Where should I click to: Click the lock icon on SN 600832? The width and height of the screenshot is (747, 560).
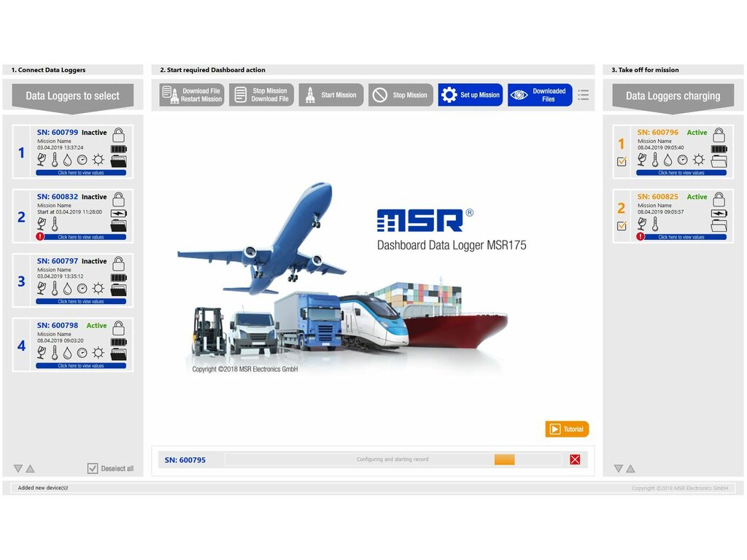pyautogui.click(x=119, y=199)
